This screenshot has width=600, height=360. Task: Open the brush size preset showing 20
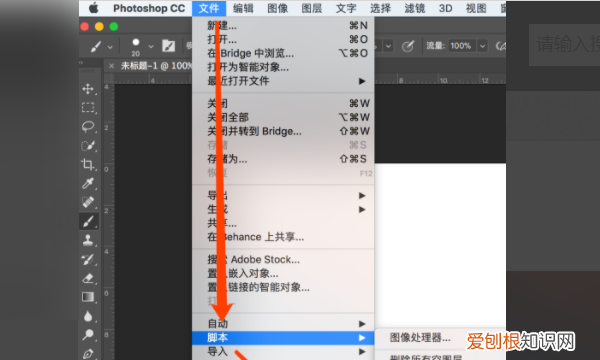click(136, 47)
